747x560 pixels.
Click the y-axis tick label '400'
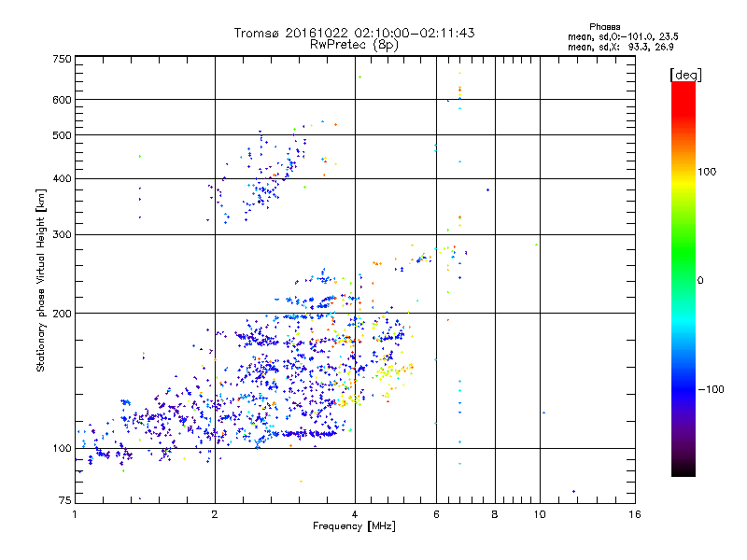(x=62, y=178)
